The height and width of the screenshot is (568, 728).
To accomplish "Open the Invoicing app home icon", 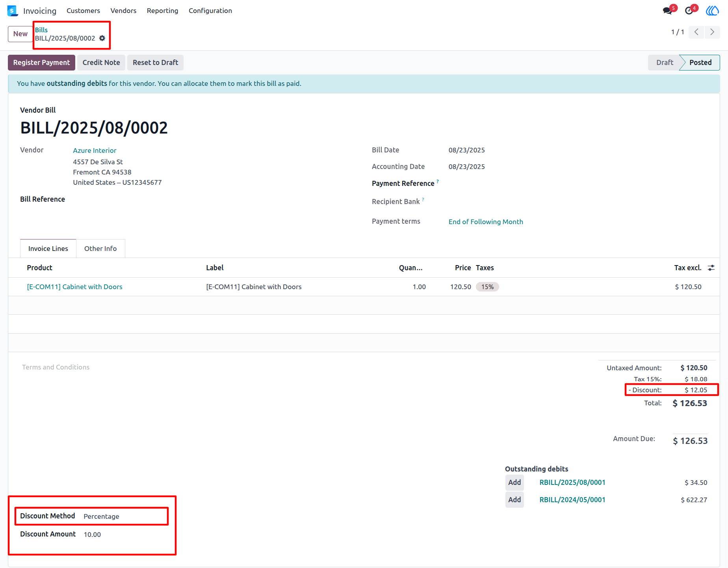I will 13,11.
